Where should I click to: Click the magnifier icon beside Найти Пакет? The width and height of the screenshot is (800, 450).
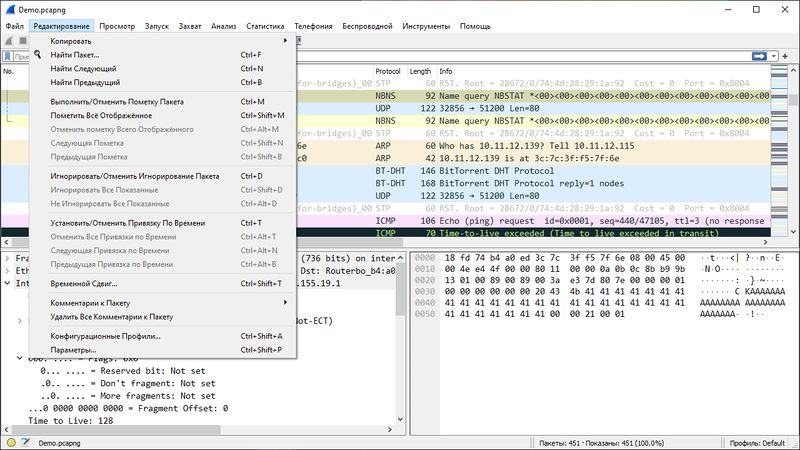click(38, 54)
